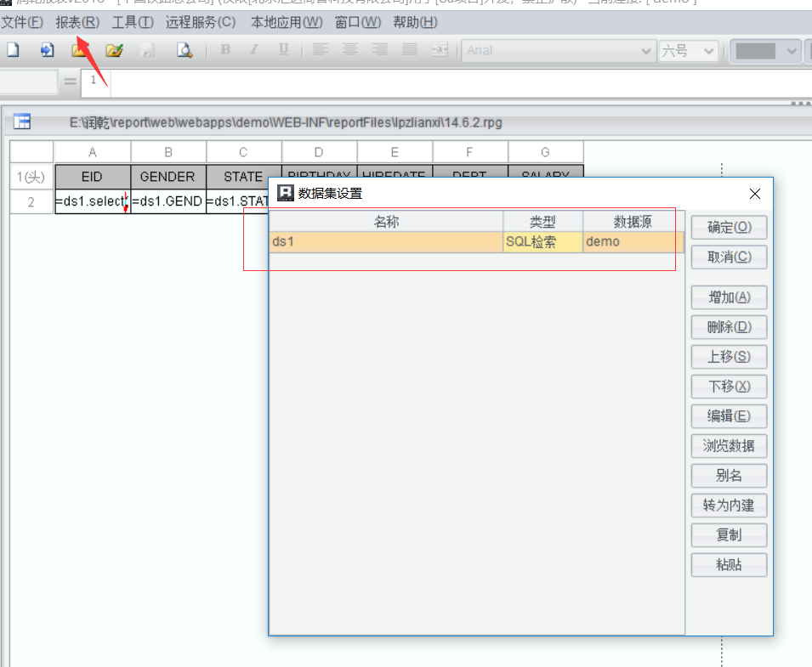Screen dimensions: 812x667
Task: Click the merge cells icon in toolbar
Action: coord(439,50)
